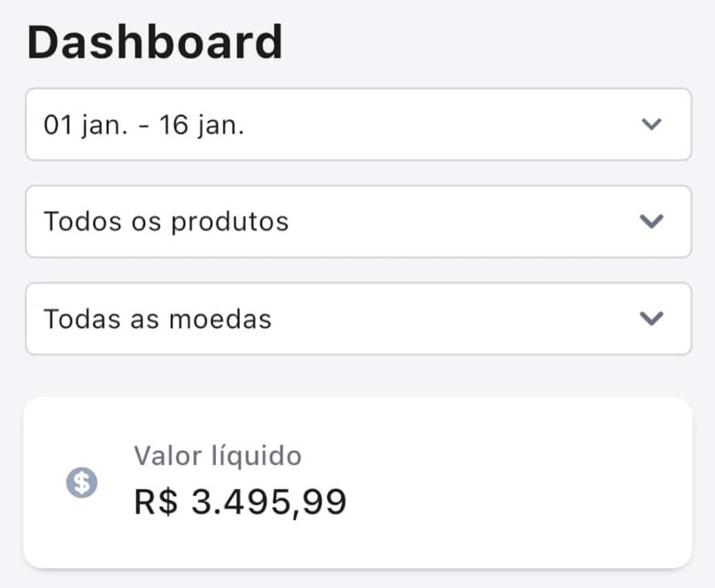Select the 'Todos os produtos' label text
Image resolution: width=715 pixels, height=588 pixels.
click(x=166, y=222)
